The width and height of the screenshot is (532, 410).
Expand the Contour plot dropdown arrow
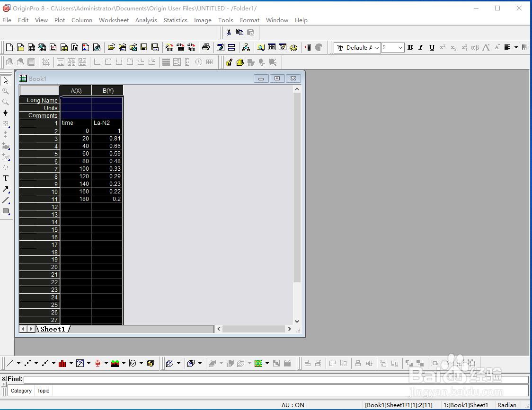point(267,363)
